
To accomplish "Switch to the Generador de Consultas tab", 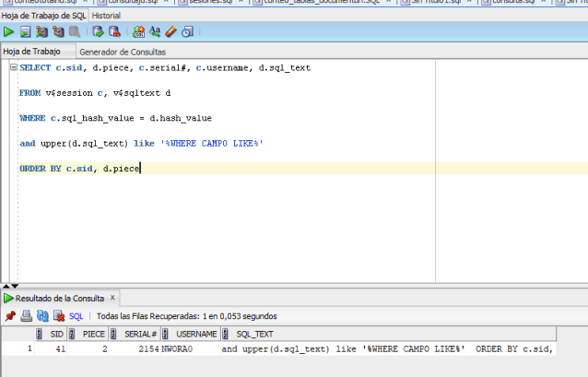I will coord(122,53).
